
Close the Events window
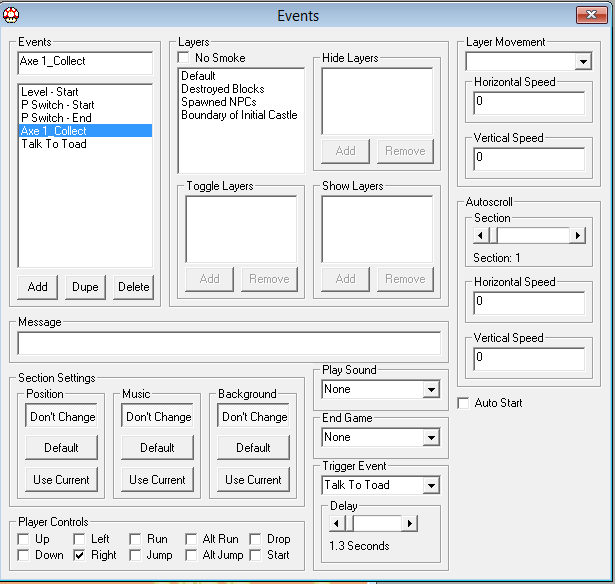591,15
